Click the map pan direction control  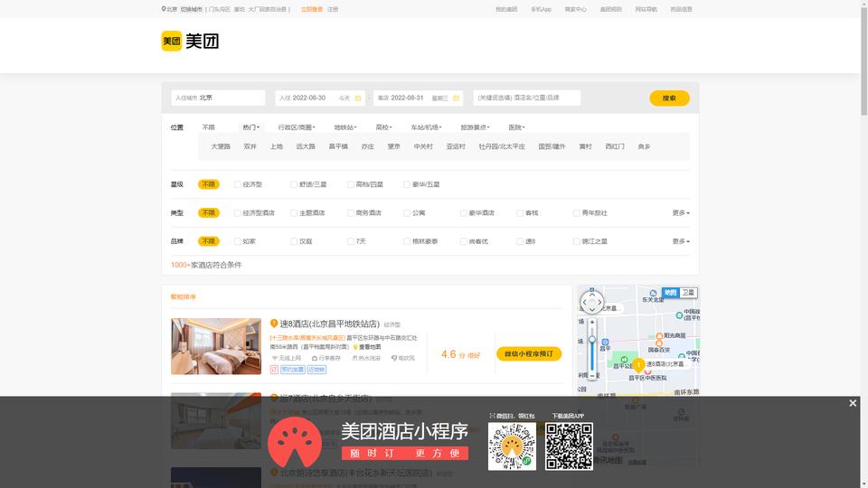[591, 302]
